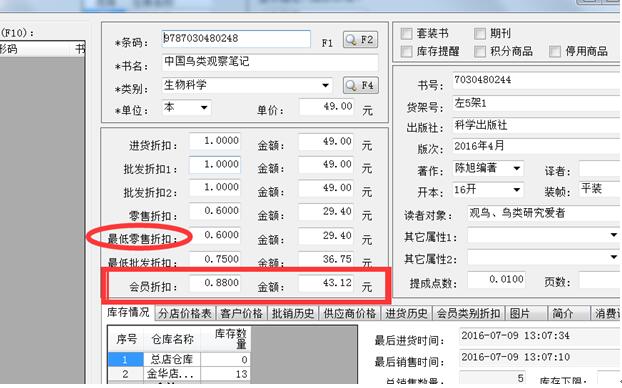Click the 出版社 field showing 科学出版社

536,125
